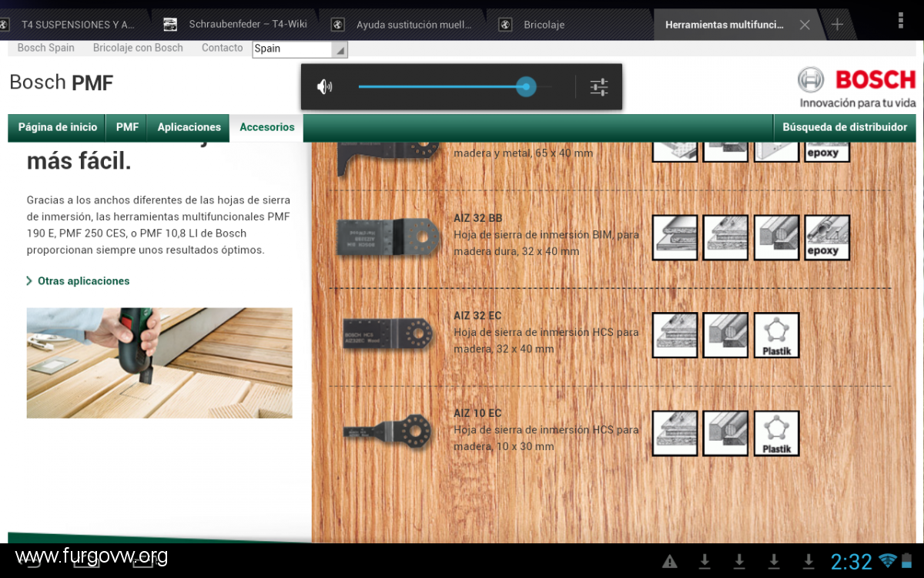
Task: Open the decking plunge-cut photo
Action: pos(159,363)
